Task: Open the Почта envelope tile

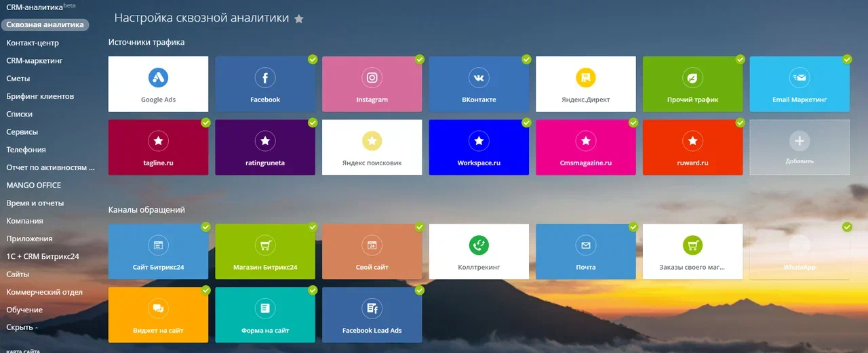Action: point(586,252)
